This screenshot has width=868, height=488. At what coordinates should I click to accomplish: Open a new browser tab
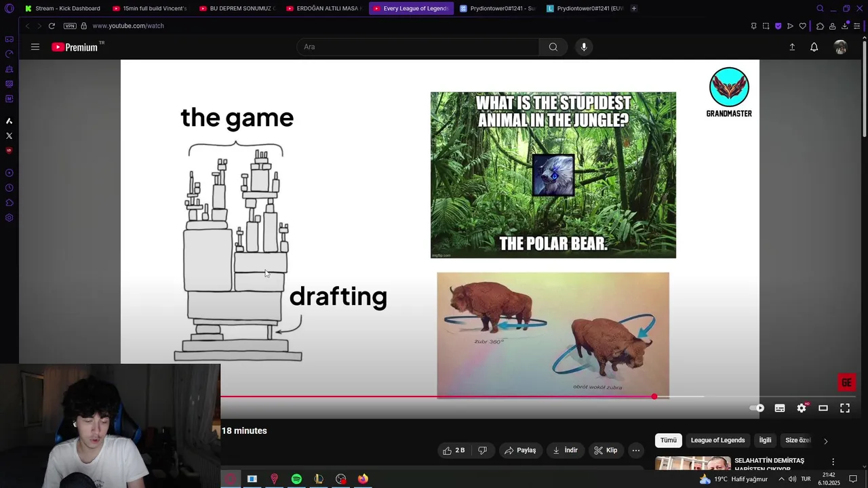pos(634,8)
